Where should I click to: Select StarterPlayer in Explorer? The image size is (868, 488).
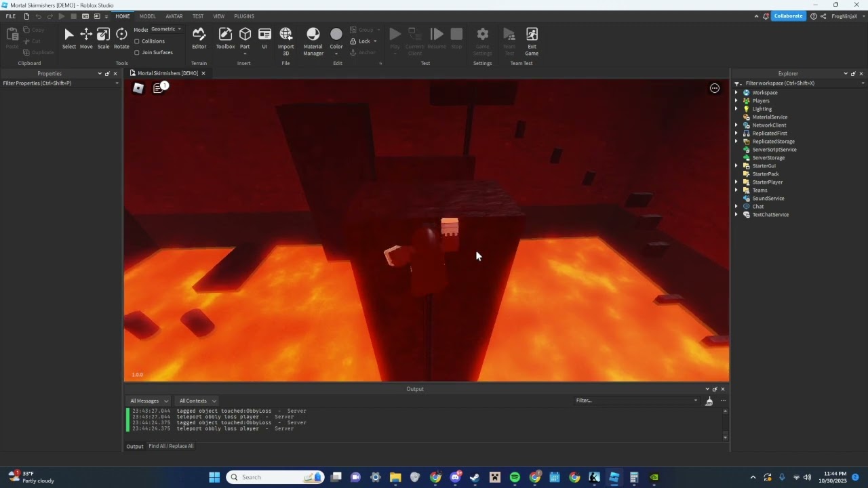pyautogui.click(x=767, y=182)
